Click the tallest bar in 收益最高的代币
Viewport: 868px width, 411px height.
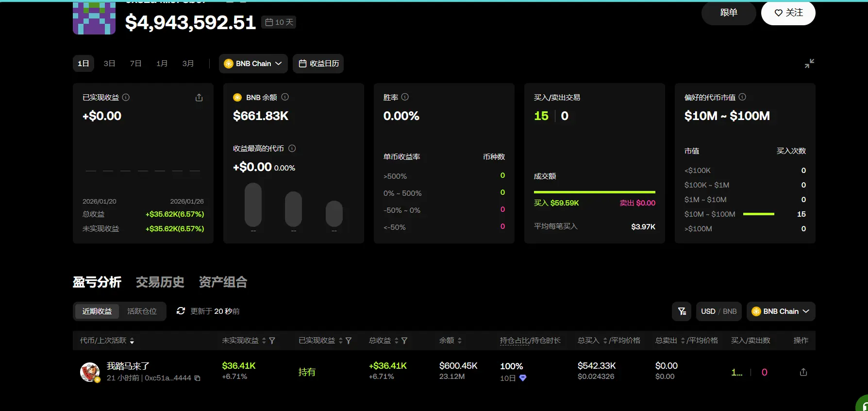[253, 205]
